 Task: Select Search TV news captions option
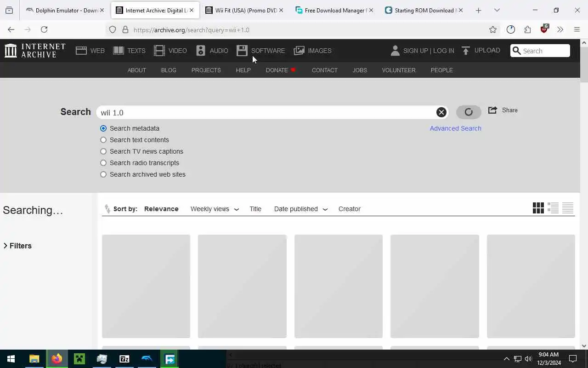click(x=103, y=151)
